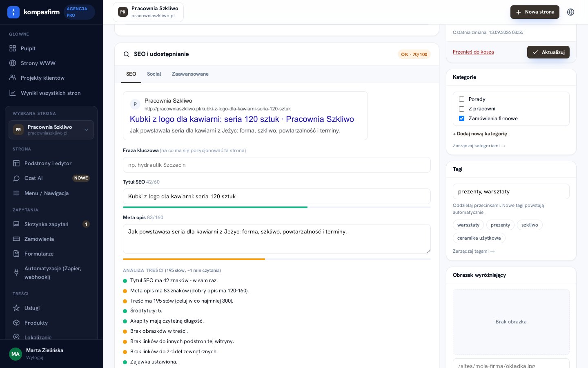The width and height of the screenshot is (588, 368).
Task: Click the Meta opis text area
Action: pos(277,239)
